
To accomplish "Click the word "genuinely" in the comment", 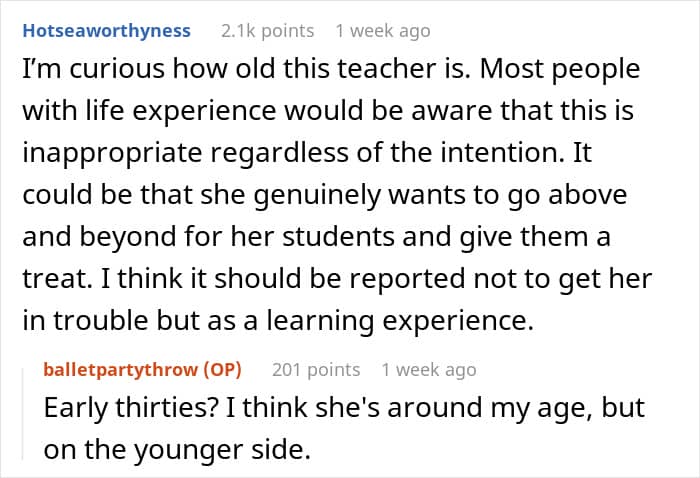I will [317, 195].
